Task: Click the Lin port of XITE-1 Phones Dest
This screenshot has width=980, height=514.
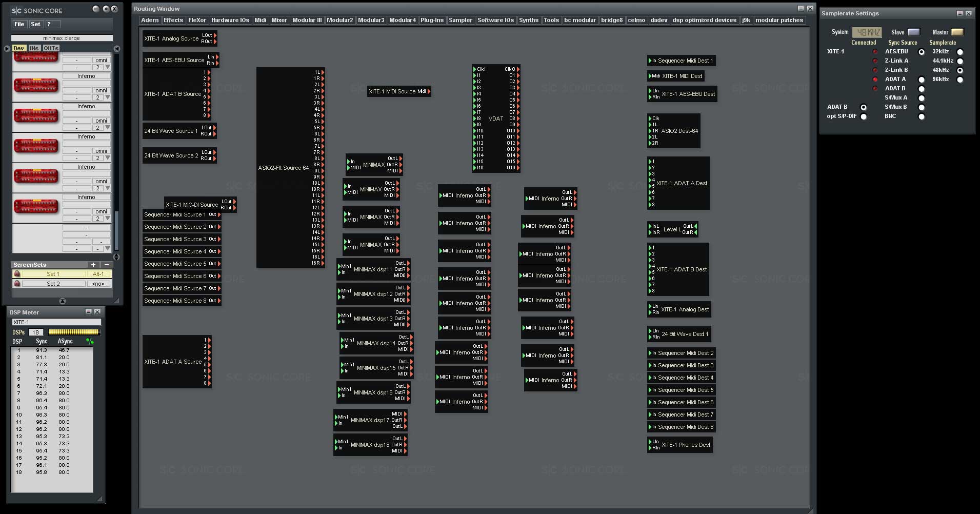Action: (x=650, y=442)
